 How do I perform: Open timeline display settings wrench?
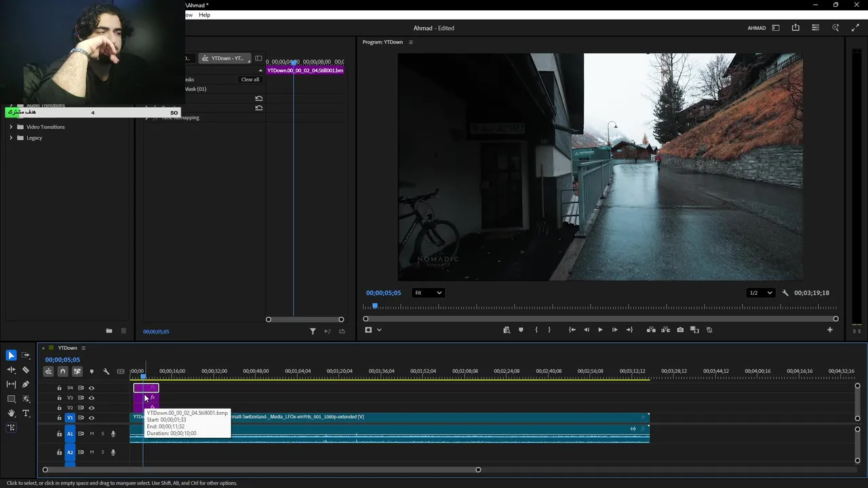pos(106,371)
